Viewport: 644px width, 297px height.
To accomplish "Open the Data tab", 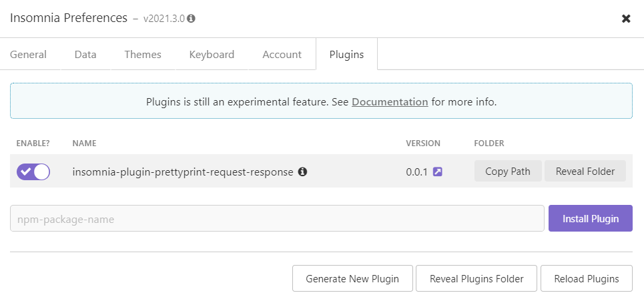I will pyautogui.click(x=85, y=55).
